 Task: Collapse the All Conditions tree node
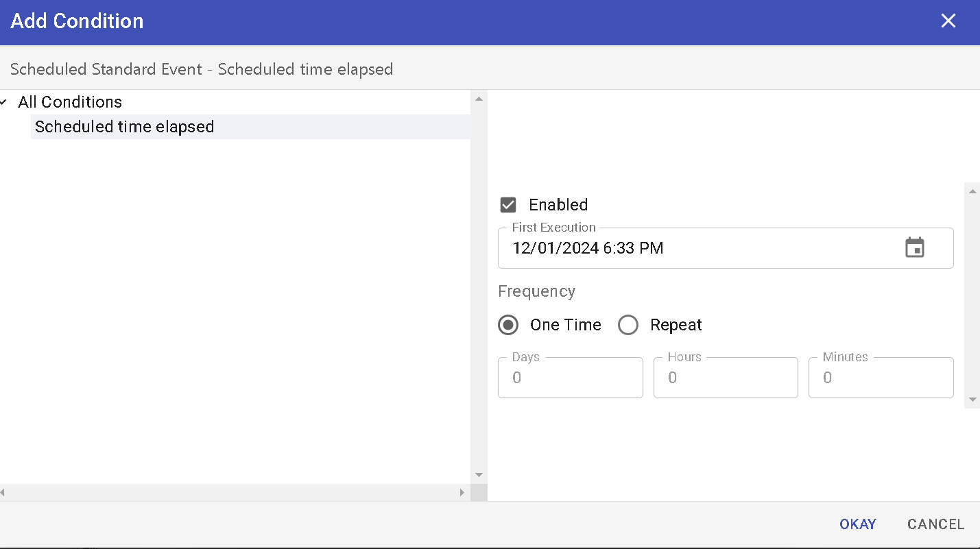[x=4, y=103]
